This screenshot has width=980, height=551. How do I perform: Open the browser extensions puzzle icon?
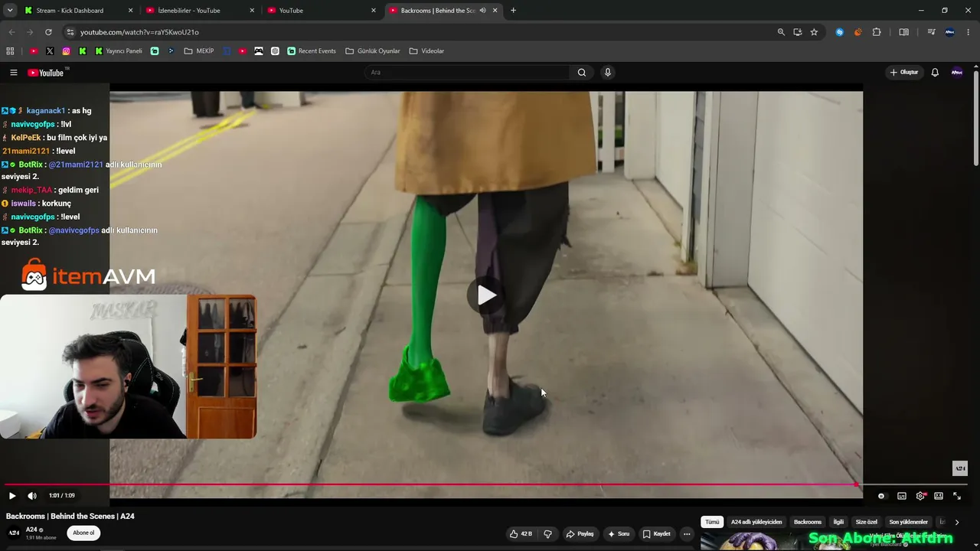(877, 32)
